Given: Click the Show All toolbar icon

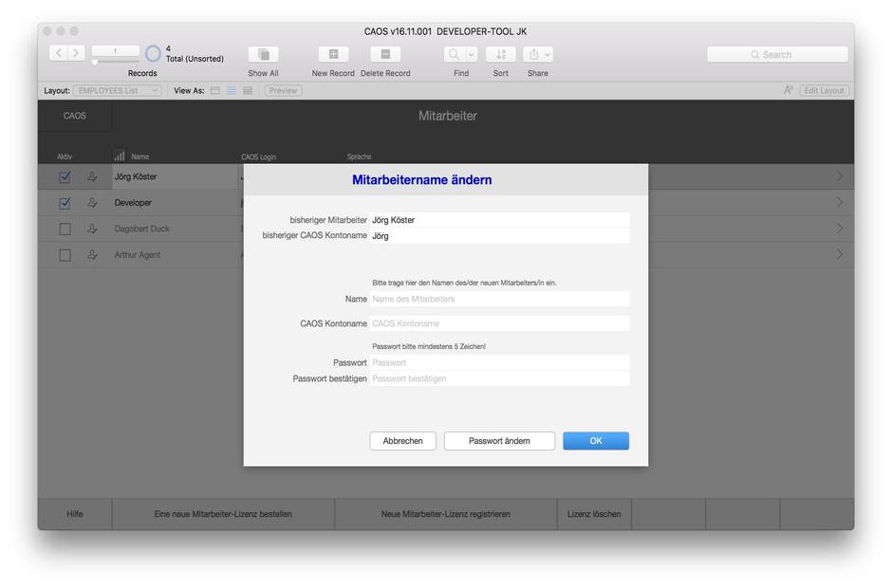Looking at the screenshot, I should click(264, 54).
